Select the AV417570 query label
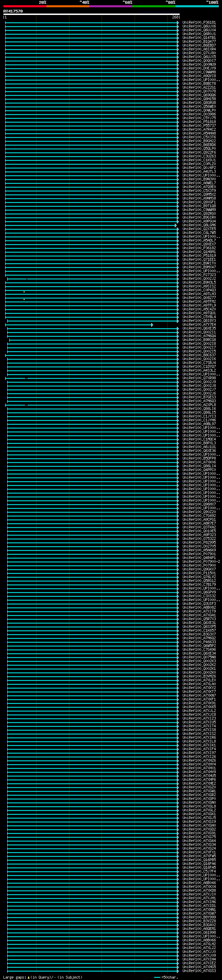Viewport: 222px width, 980px height. pos(13,11)
